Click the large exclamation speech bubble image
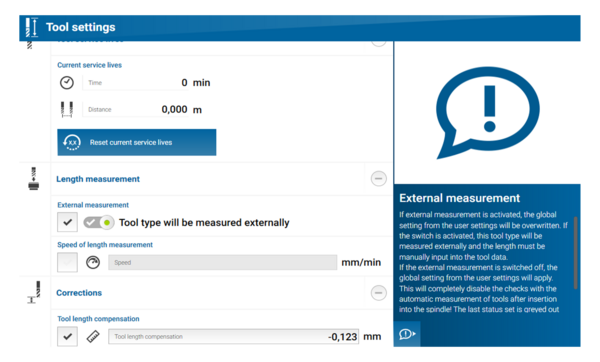 (488, 113)
